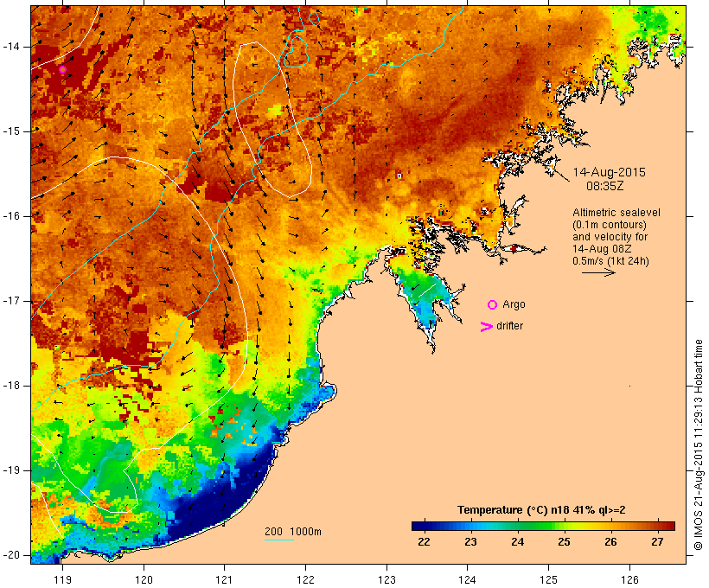Click the longitude axis label '122'
This screenshot has height=588, width=709.
[305, 579]
